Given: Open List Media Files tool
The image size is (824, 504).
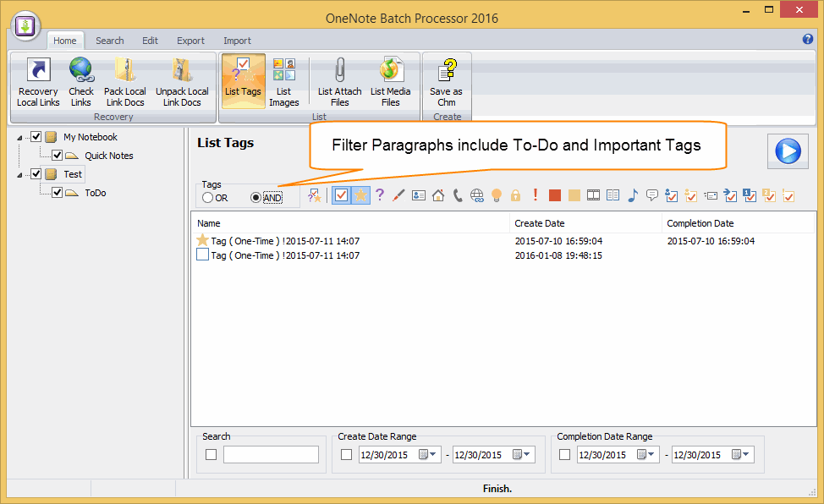Looking at the screenshot, I should click(391, 83).
